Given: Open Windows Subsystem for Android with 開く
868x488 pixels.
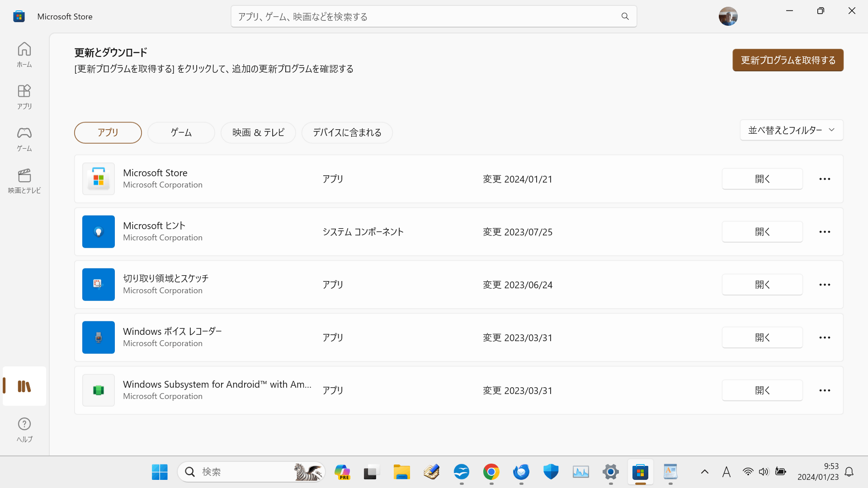Looking at the screenshot, I should (x=762, y=390).
